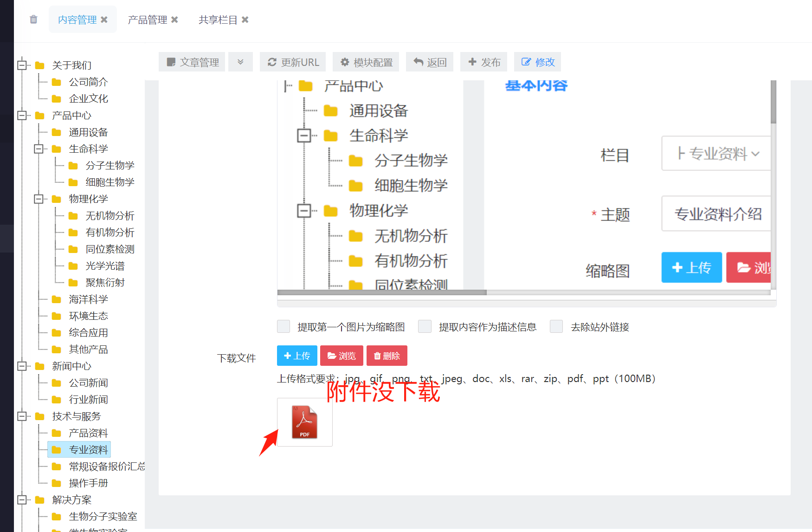Click 浏览 in the 下载文件 row
The image size is (812, 532).
(x=342, y=356)
